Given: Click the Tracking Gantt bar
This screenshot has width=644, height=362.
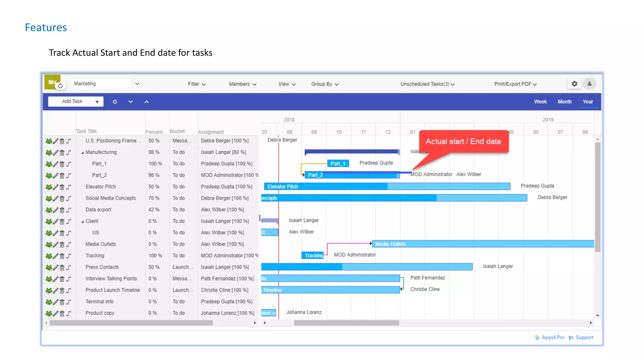Looking at the screenshot, I should tap(313, 256).
